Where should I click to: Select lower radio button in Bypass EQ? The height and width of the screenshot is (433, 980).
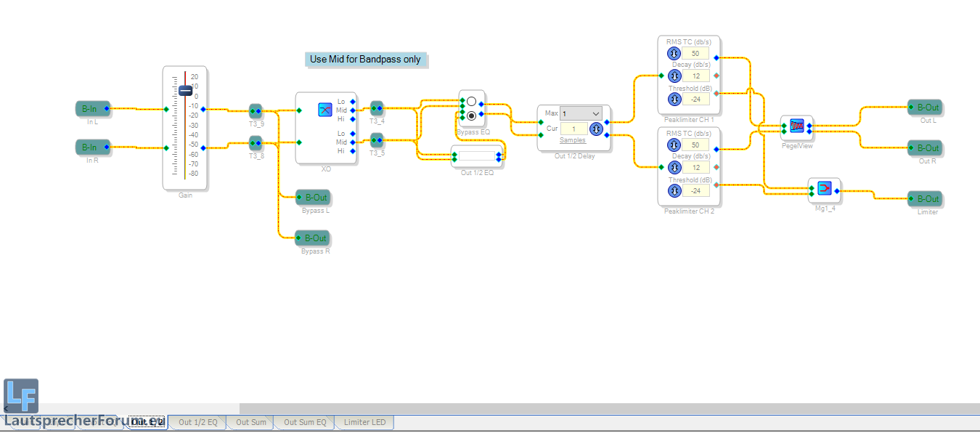[471, 116]
